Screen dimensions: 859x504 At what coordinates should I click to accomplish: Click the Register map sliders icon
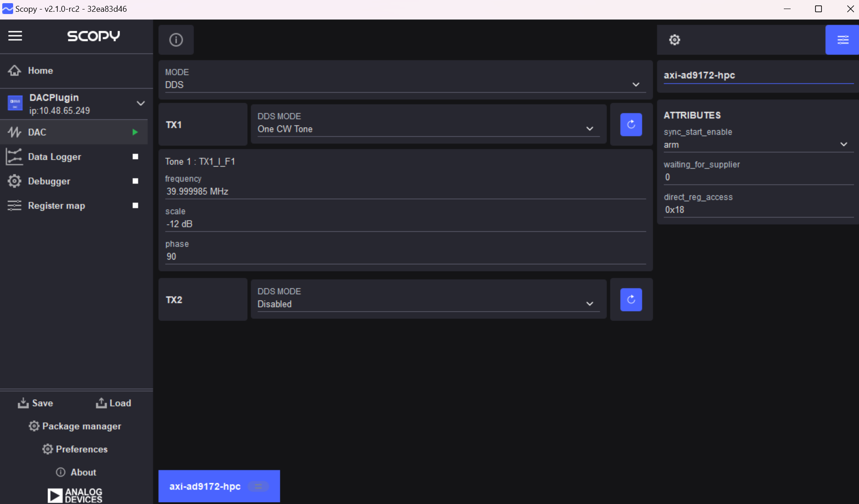pos(14,205)
